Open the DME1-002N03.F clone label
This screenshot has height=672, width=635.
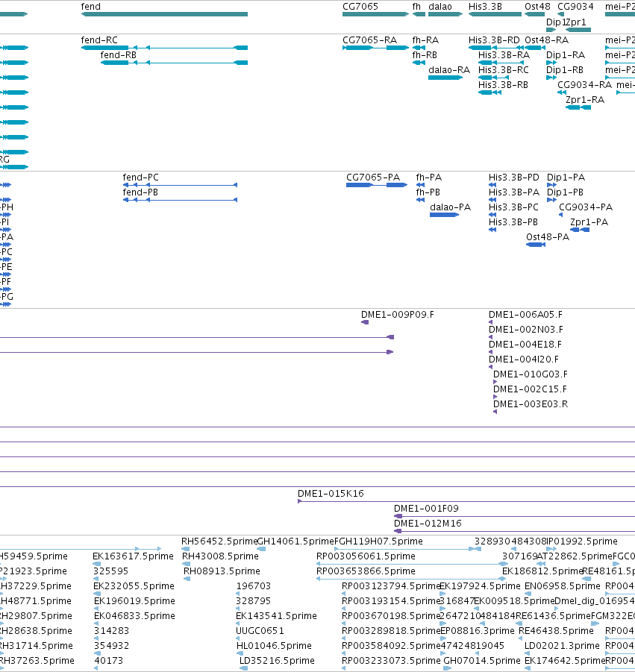pyautogui.click(x=525, y=330)
